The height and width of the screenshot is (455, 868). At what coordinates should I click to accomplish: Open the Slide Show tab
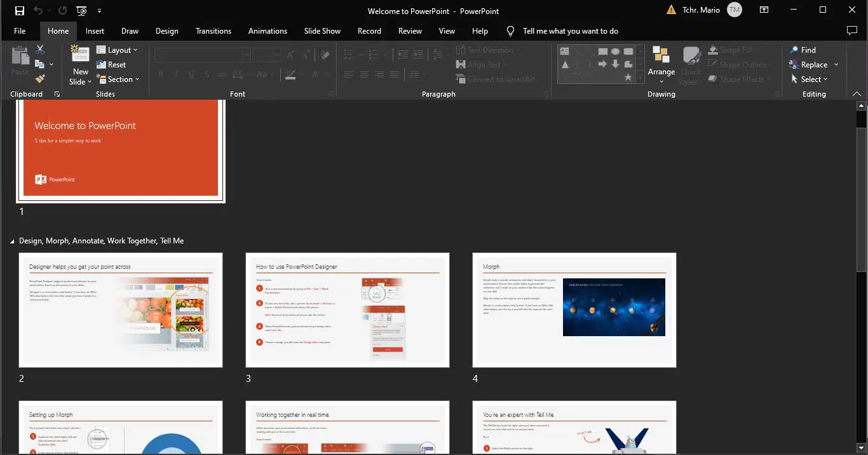322,31
